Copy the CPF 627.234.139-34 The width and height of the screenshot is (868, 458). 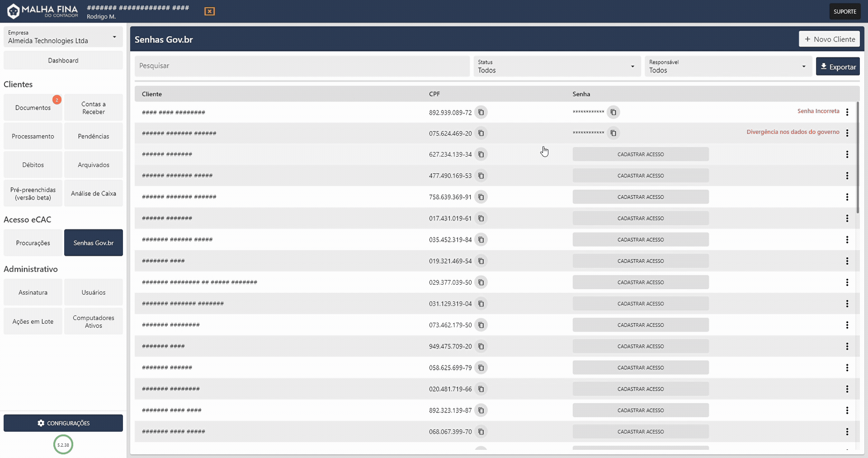(481, 154)
